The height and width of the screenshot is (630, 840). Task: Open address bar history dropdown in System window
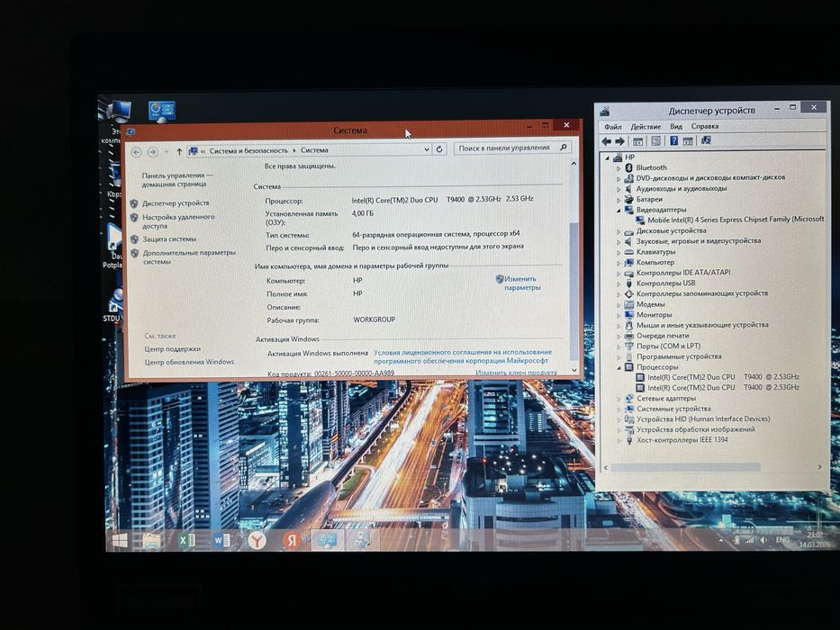point(427,149)
